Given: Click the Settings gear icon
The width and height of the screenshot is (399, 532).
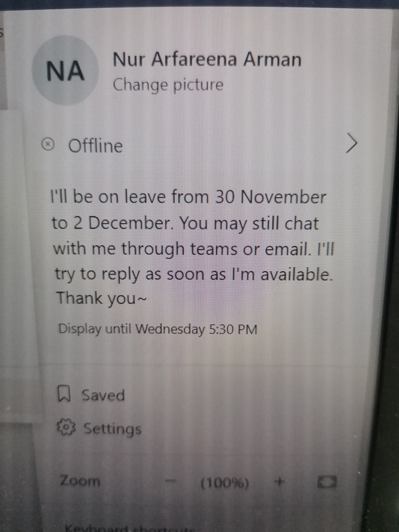Looking at the screenshot, I should point(66,428).
